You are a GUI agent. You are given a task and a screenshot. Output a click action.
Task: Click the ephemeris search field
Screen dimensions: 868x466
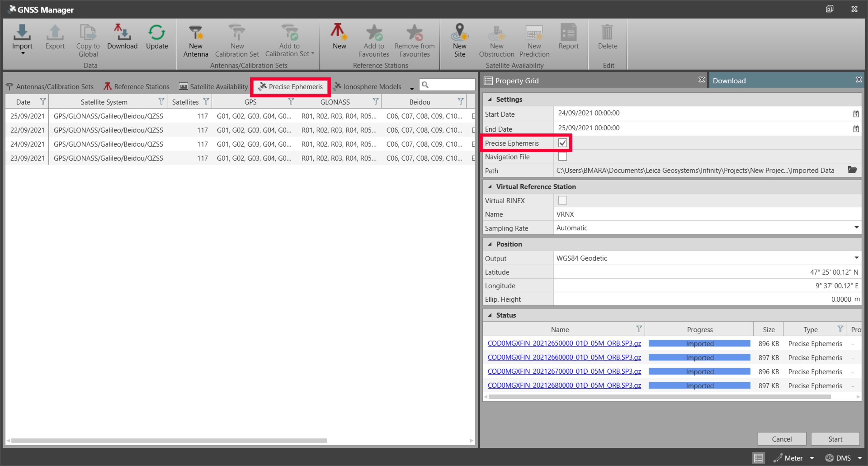[448, 85]
